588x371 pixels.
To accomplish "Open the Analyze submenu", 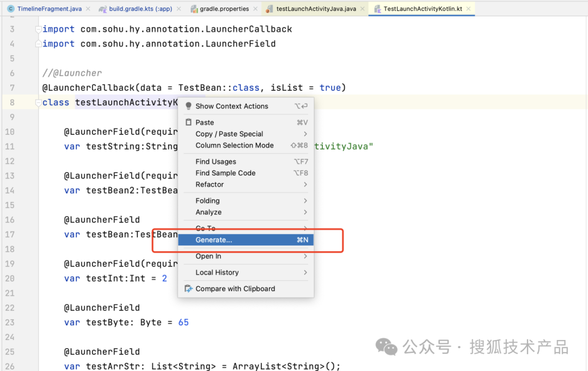I will [x=246, y=212].
